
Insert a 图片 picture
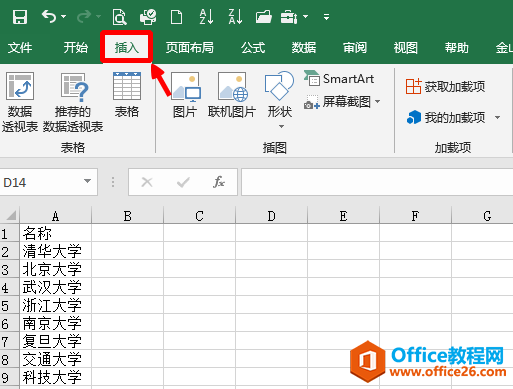pyautogui.click(x=185, y=95)
